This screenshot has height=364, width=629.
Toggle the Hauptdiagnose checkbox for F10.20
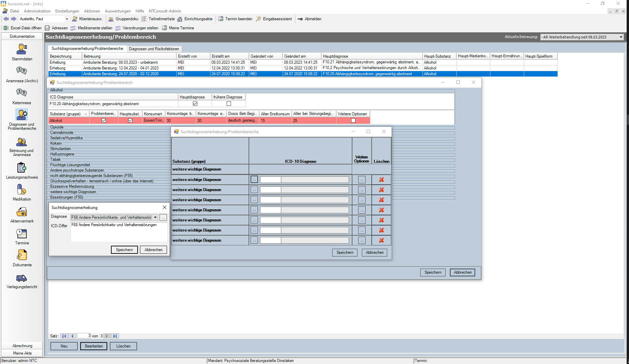point(195,104)
